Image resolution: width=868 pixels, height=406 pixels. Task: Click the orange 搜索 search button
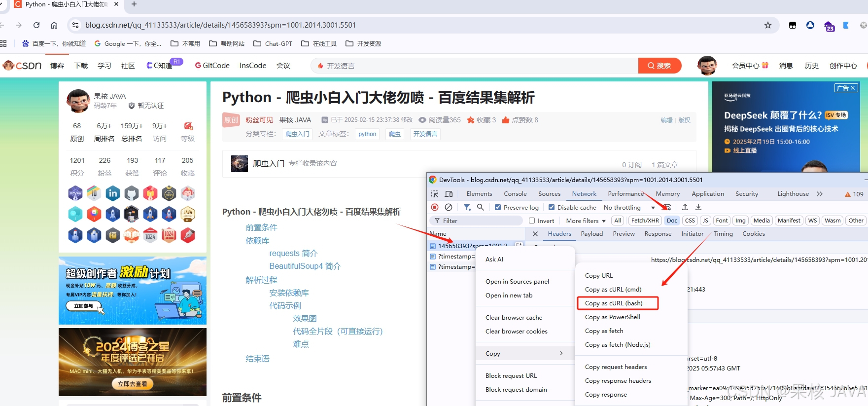click(660, 66)
